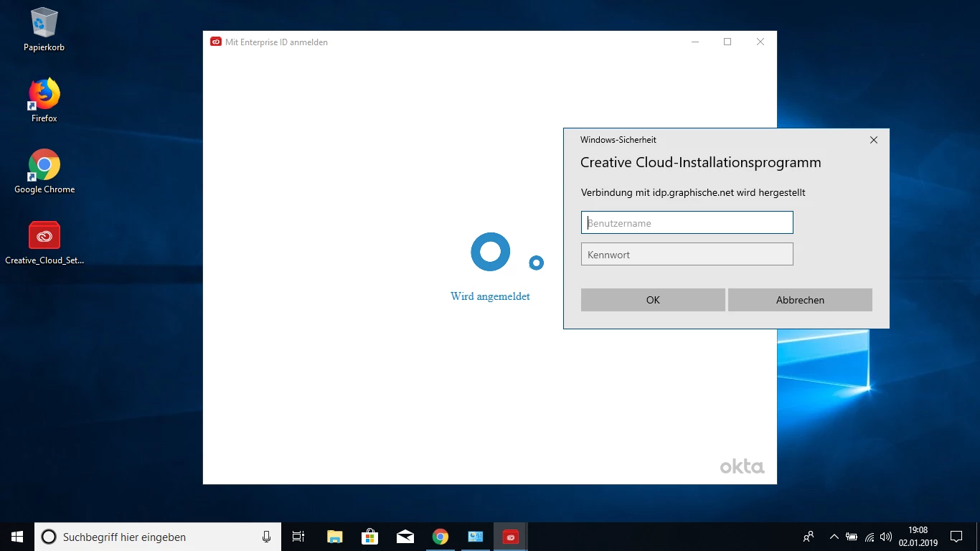Screen dimensions: 980x551
Task: Switch to Chrome in the taskbar
Action: (440, 537)
